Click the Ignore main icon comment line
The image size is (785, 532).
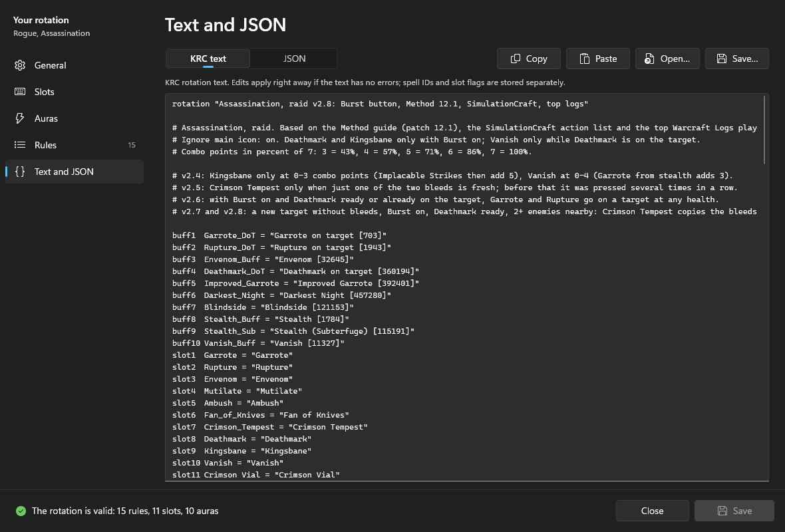click(436, 140)
